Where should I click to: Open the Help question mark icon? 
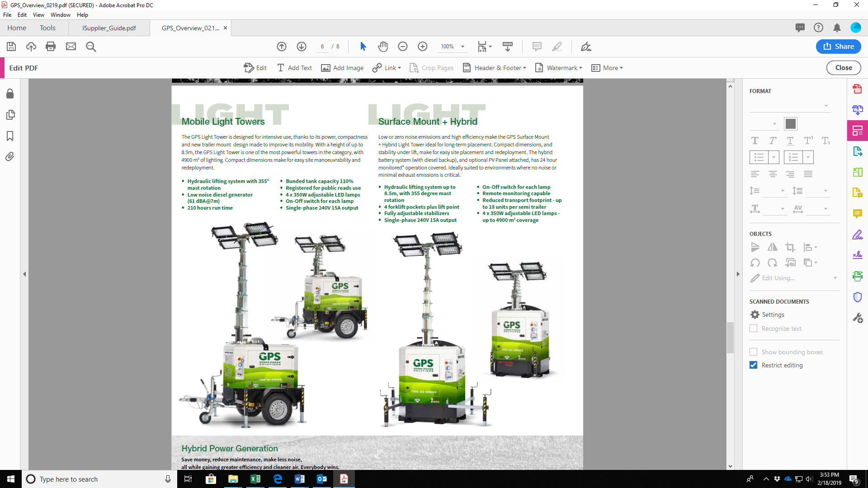pyautogui.click(x=818, y=28)
